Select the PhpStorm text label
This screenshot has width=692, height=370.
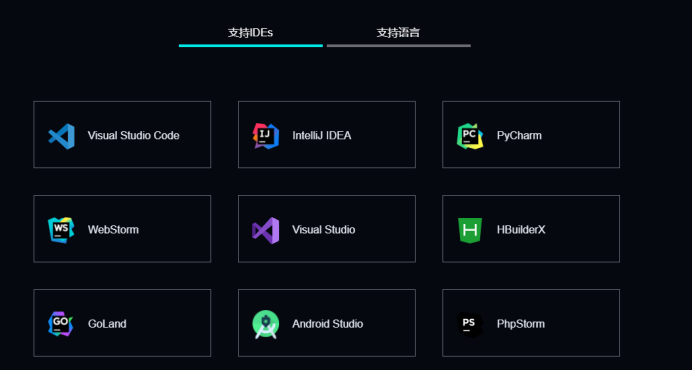click(x=521, y=324)
